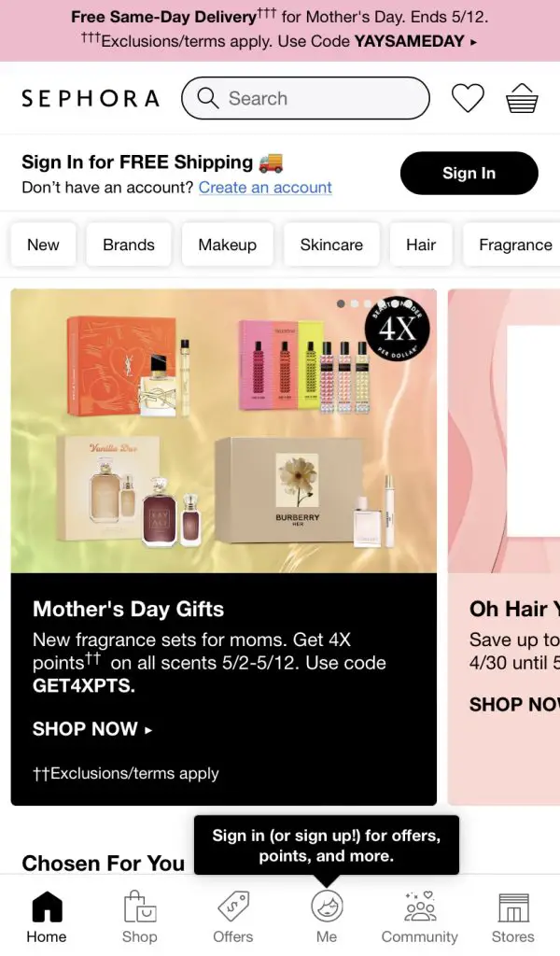Open the Burberry Her gift set image
Image resolution: width=560 pixels, height=956 pixels.
click(x=304, y=491)
